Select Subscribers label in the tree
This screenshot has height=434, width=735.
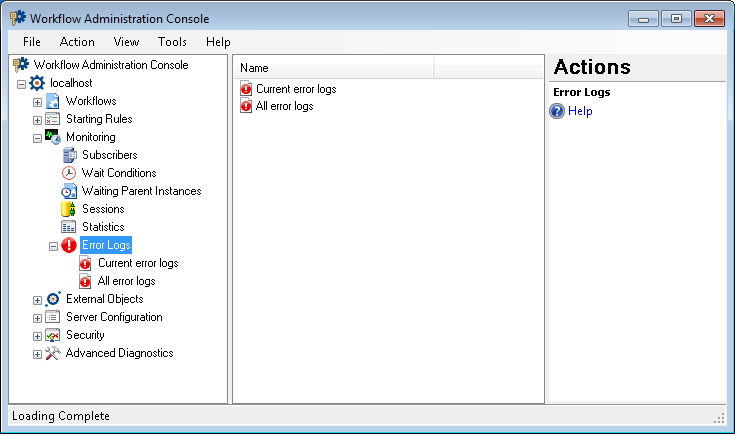pos(110,155)
